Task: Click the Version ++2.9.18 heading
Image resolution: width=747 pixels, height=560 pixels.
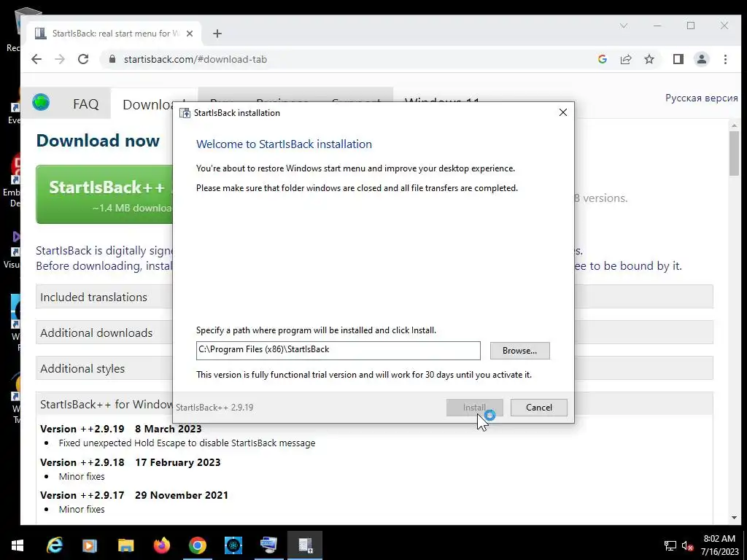Action: [131, 462]
